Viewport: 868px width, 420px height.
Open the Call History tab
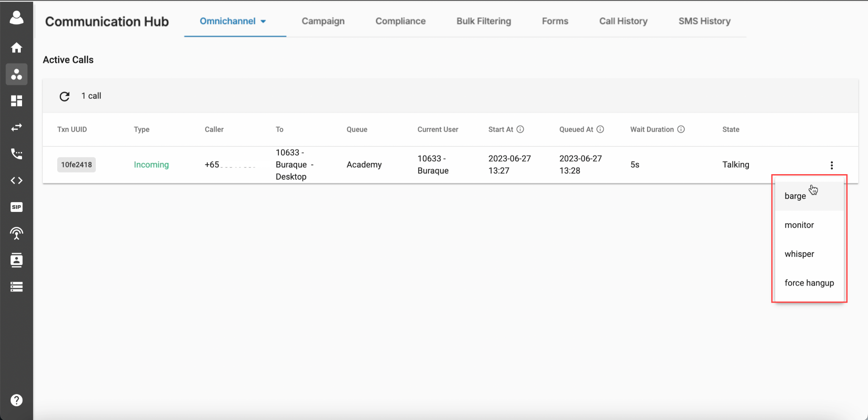pyautogui.click(x=623, y=21)
